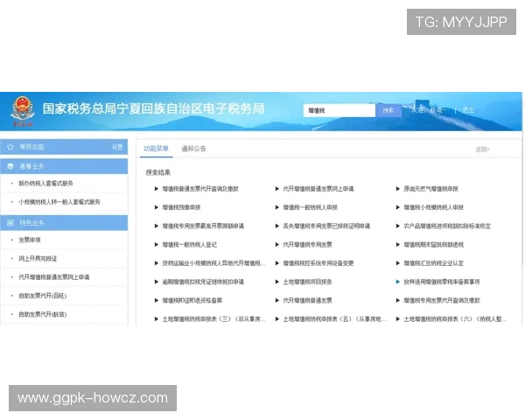Open 发票申领 in the sidebar
Viewport: 525px width, 420px height.
pyautogui.click(x=30, y=240)
